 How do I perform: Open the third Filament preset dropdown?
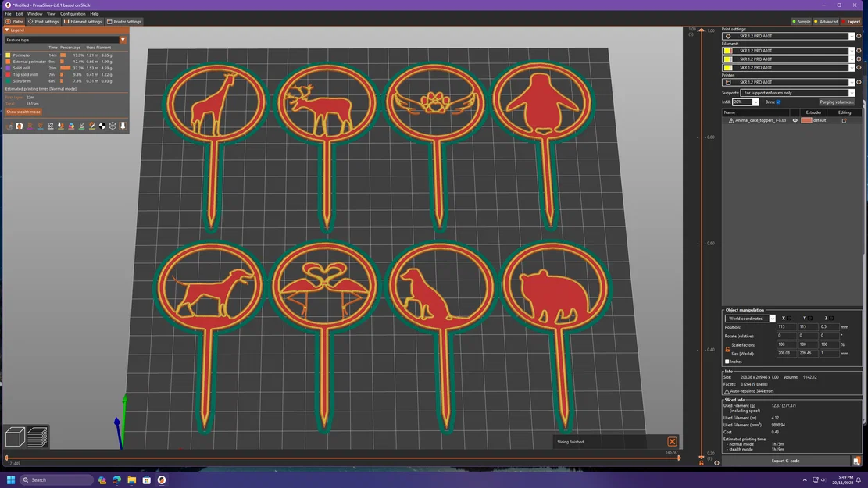click(x=788, y=67)
